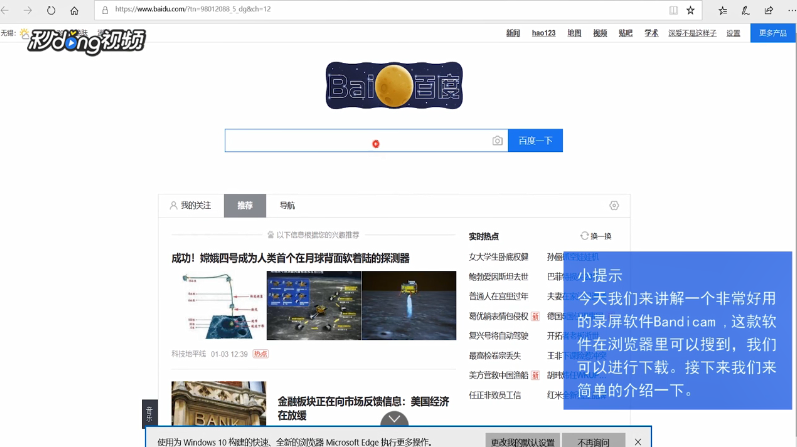Refresh the Baidu page

[51, 10]
